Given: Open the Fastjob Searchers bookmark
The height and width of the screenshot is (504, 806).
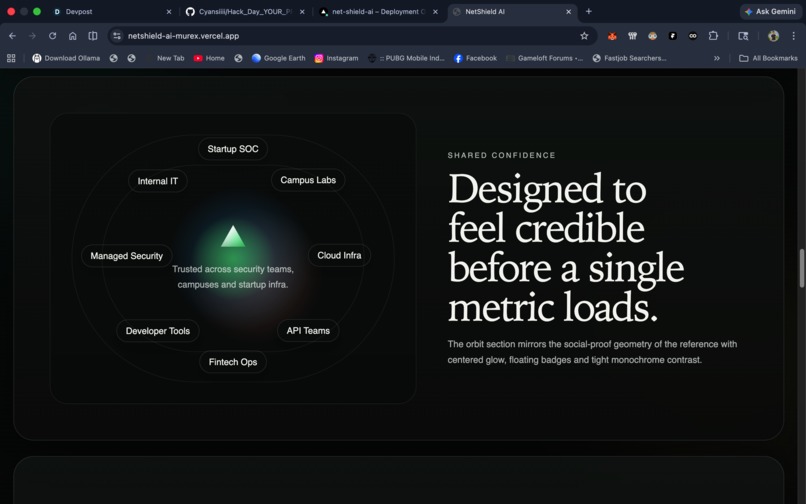Looking at the screenshot, I should point(630,58).
